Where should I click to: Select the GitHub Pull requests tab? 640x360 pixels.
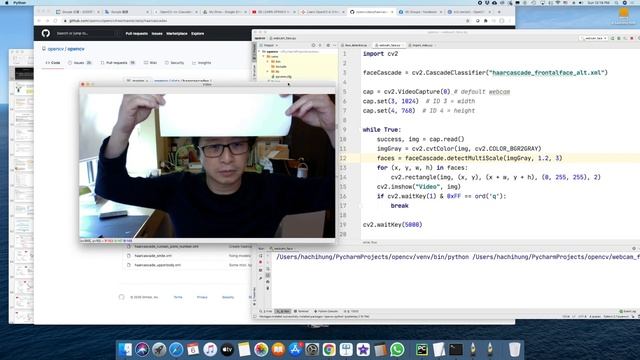pos(118,63)
